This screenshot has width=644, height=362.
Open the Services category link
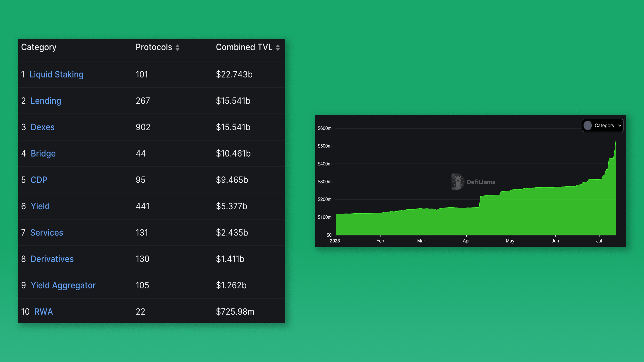pos(46,233)
